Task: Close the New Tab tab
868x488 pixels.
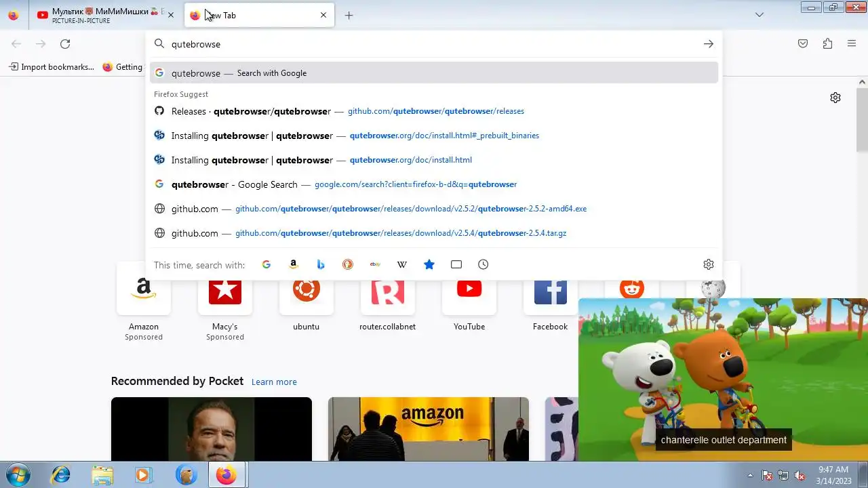Action: [x=323, y=15]
